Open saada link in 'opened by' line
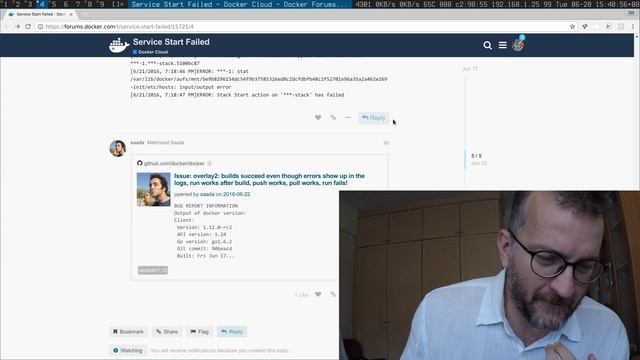This screenshot has height=360, width=640. point(207,194)
